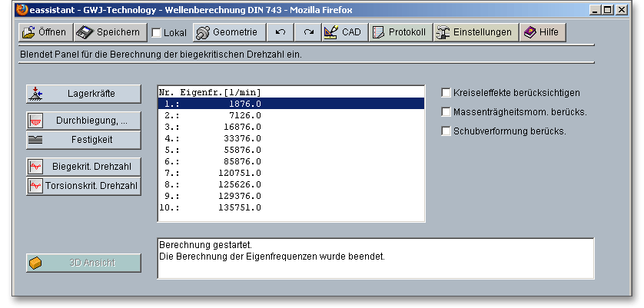This screenshot has height=308, width=644.
Task: Open the Protokoll report button
Action: 398,33
